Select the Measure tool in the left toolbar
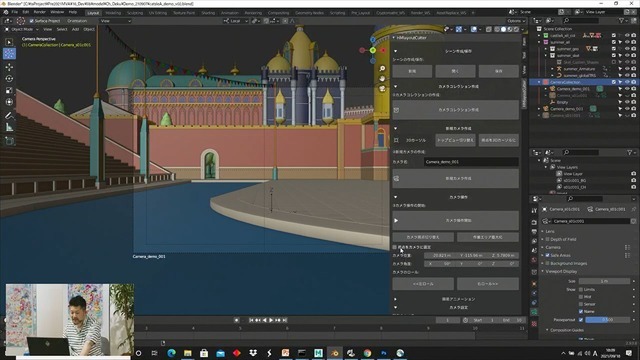 (x=9, y=128)
